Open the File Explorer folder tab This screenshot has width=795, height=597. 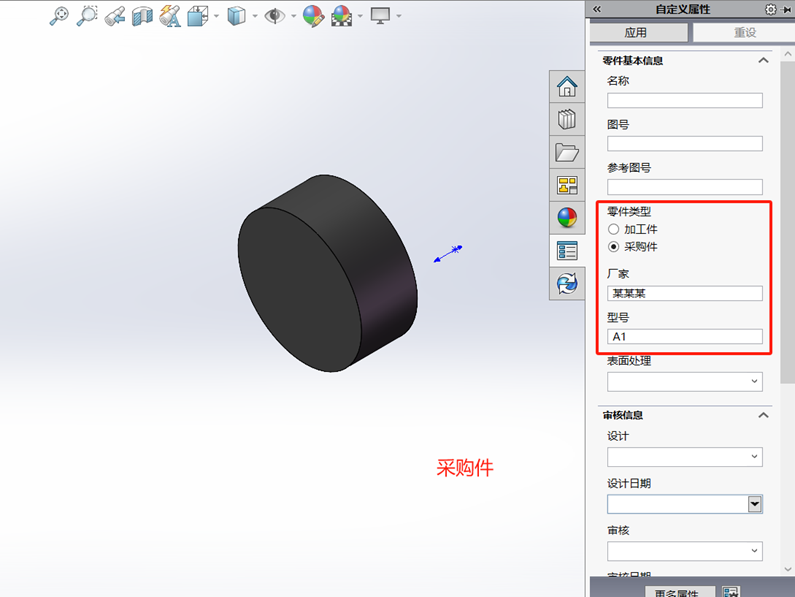coord(567,152)
